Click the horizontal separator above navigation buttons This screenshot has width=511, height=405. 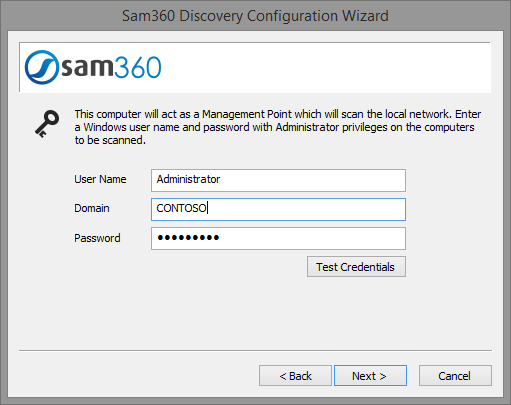[x=255, y=350]
